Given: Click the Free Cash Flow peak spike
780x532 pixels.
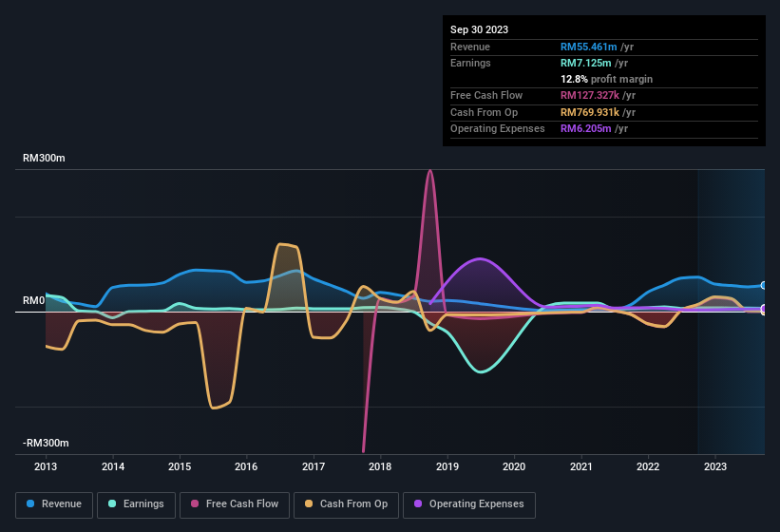Looking at the screenshot, I should [430, 172].
